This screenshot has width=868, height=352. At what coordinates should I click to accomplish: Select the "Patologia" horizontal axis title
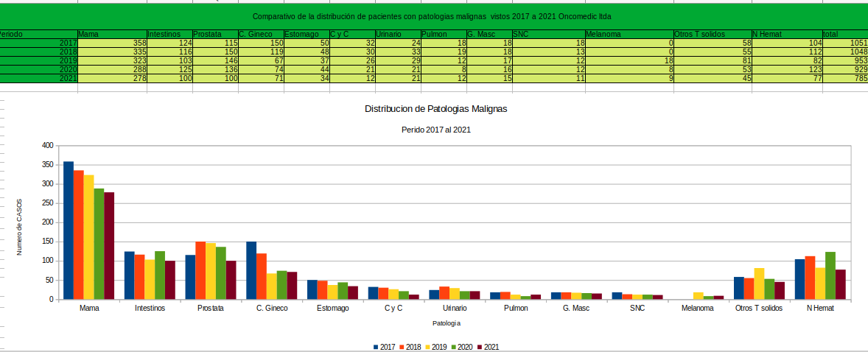(447, 323)
